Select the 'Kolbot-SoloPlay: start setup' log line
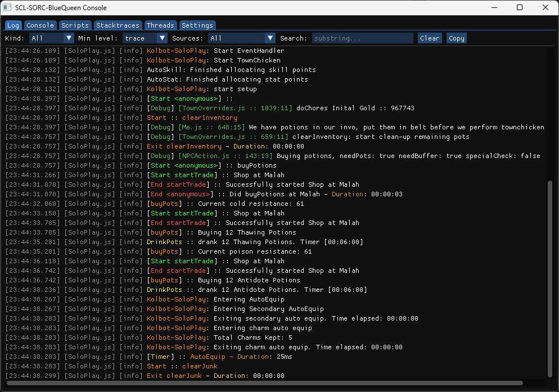 point(131,89)
